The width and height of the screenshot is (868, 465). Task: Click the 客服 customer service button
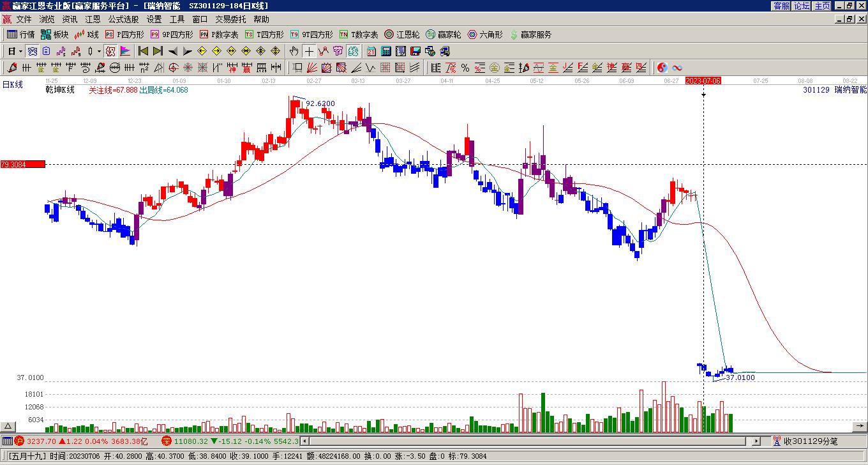click(781, 6)
